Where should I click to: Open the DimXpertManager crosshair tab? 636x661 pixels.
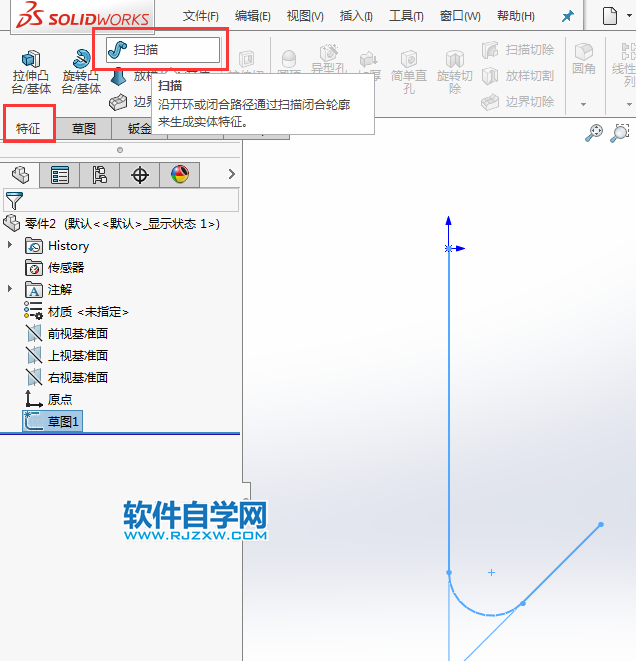(x=140, y=175)
